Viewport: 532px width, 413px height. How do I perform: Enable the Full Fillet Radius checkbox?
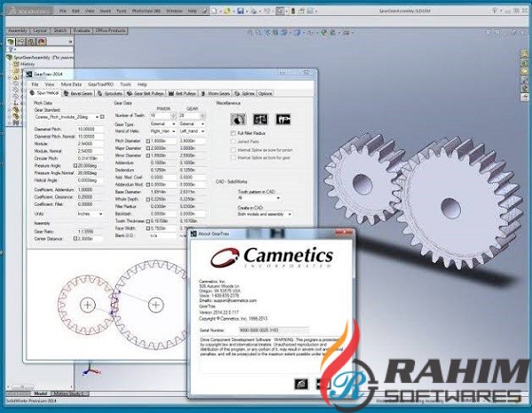click(x=233, y=133)
